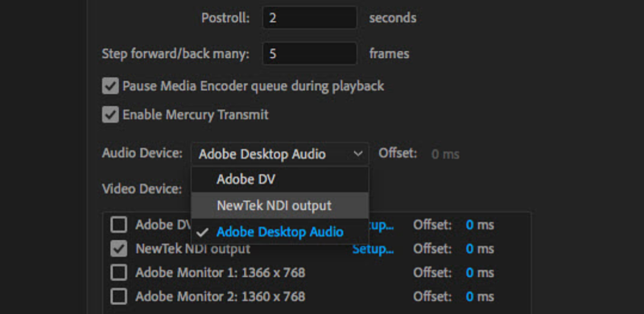Image resolution: width=644 pixels, height=314 pixels.
Task: Enable Adobe Monitor 1: 1366 x 768
Action: point(118,272)
